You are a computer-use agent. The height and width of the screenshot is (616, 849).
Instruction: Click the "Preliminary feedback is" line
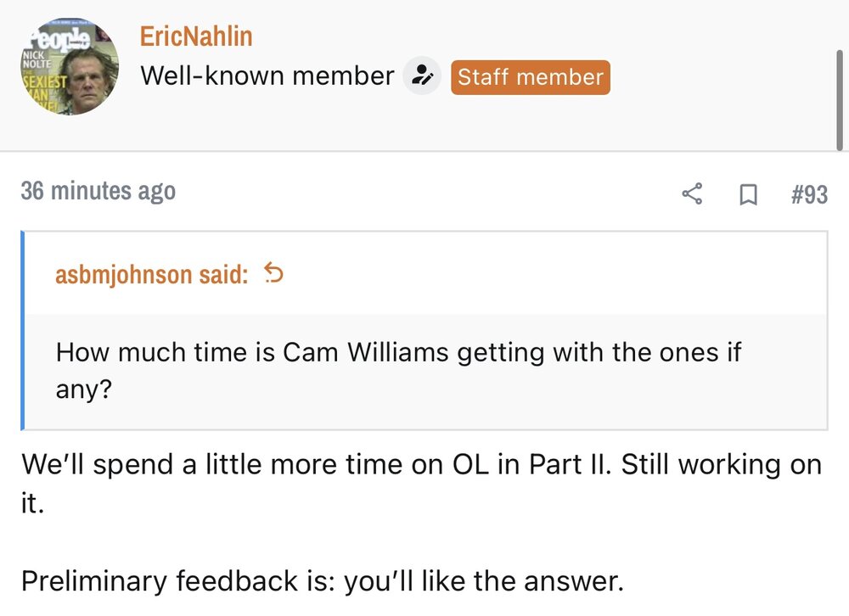[x=322, y=581]
